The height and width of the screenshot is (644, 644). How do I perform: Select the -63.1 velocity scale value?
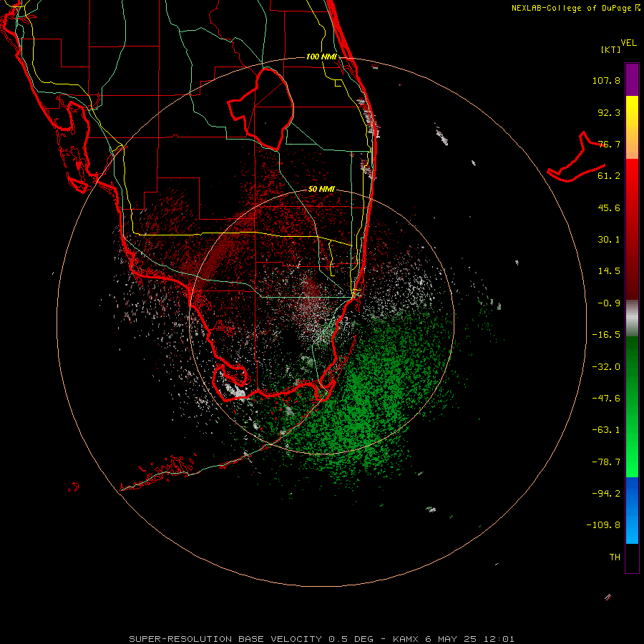click(x=606, y=430)
